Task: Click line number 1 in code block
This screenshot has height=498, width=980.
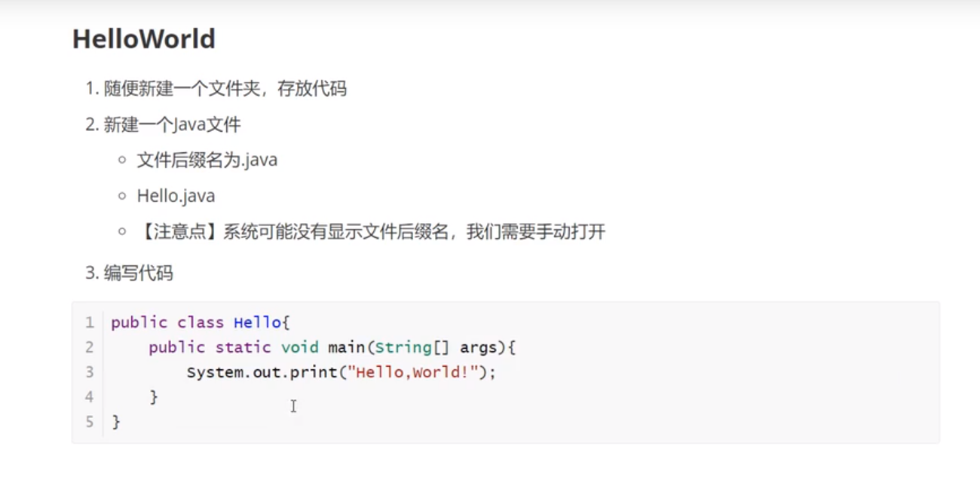Action: (x=90, y=322)
